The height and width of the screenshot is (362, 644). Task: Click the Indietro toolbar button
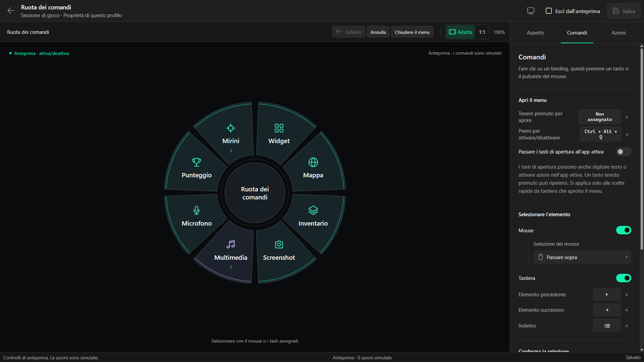(x=348, y=32)
